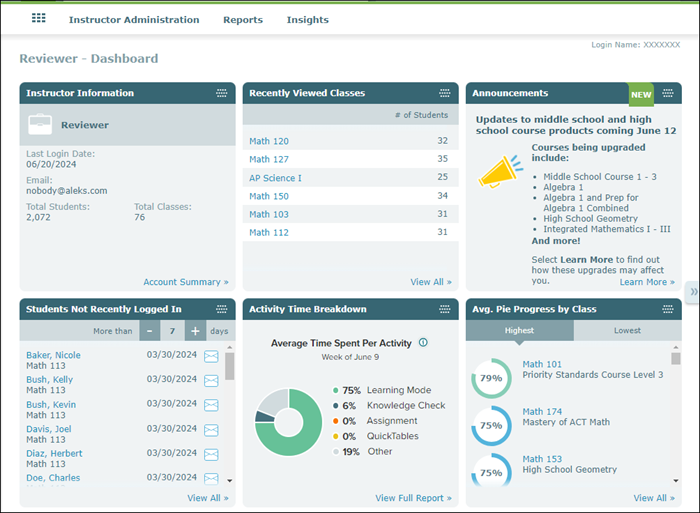Click the Activity Time Breakdown grip icon
The height and width of the screenshot is (513, 700).
(444, 309)
